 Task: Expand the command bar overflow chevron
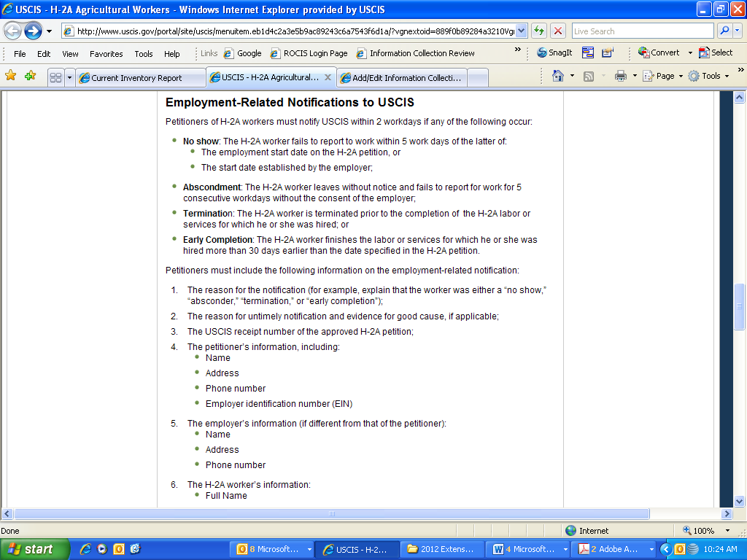tap(741, 70)
